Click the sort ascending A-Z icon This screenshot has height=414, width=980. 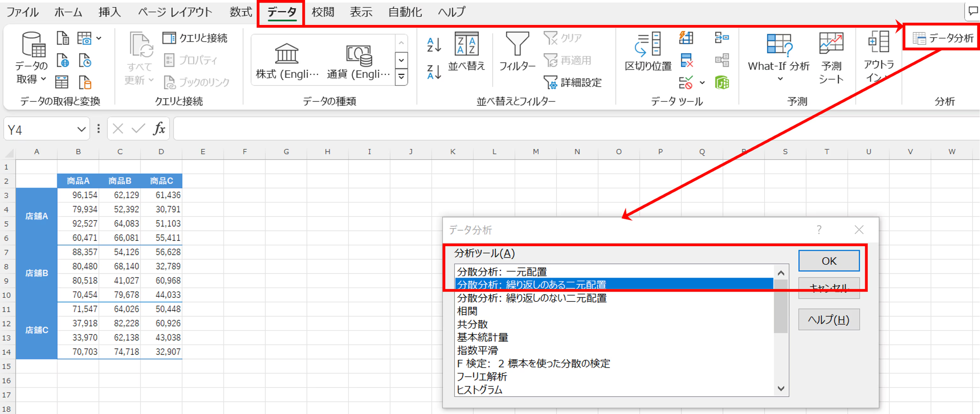tap(434, 45)
